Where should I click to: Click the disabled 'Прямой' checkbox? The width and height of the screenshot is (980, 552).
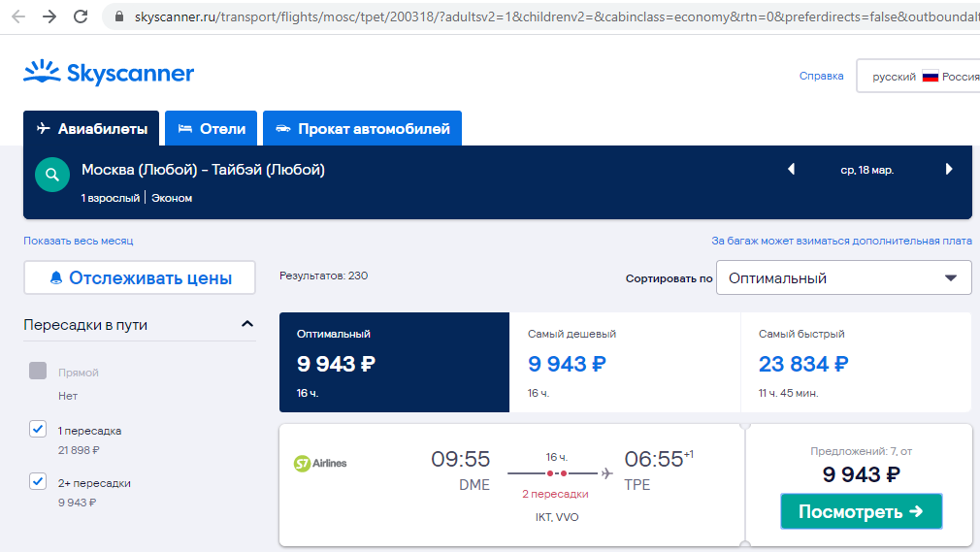(38, 371)
